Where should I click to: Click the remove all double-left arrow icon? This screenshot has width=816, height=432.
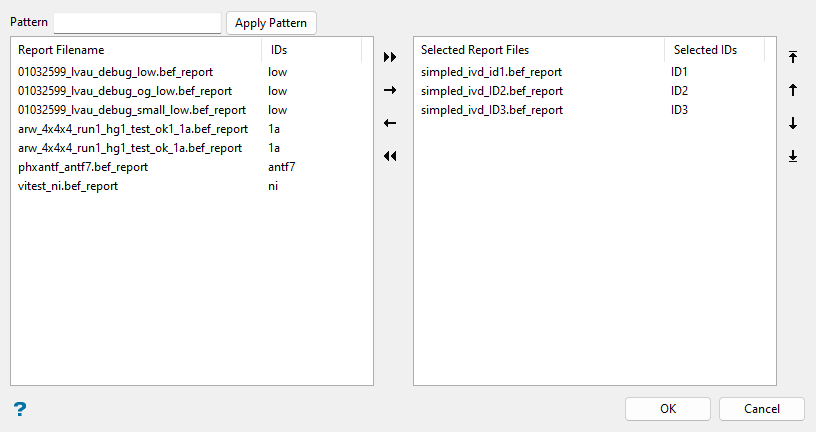(390, 156)
